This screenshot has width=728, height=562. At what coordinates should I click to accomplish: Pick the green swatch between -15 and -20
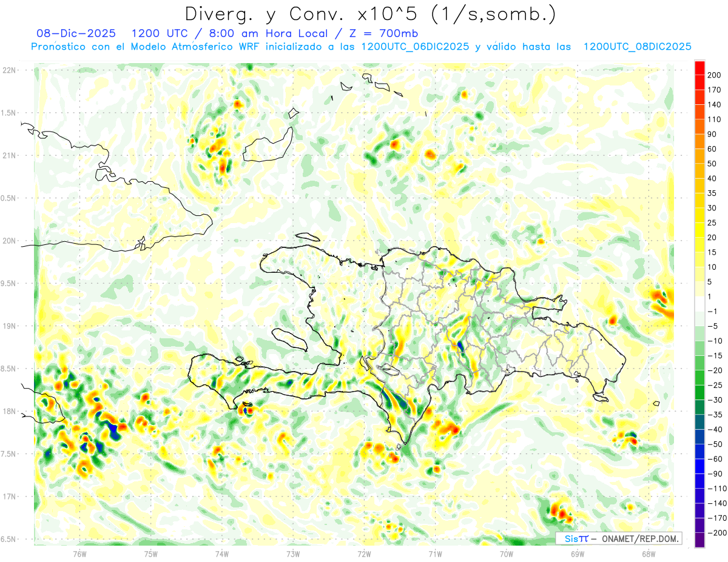click(x=699, y=363)
